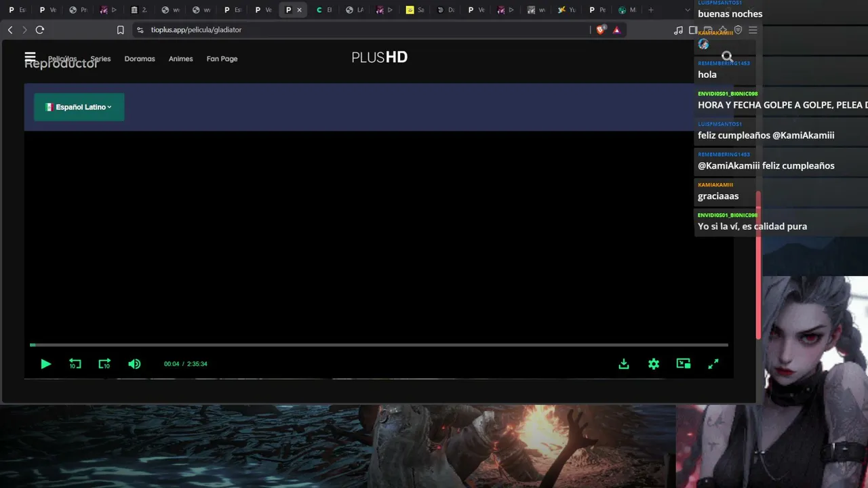Open the Animes menu item
The height and width of the screenshot is (488, 868).
[181, 59]
